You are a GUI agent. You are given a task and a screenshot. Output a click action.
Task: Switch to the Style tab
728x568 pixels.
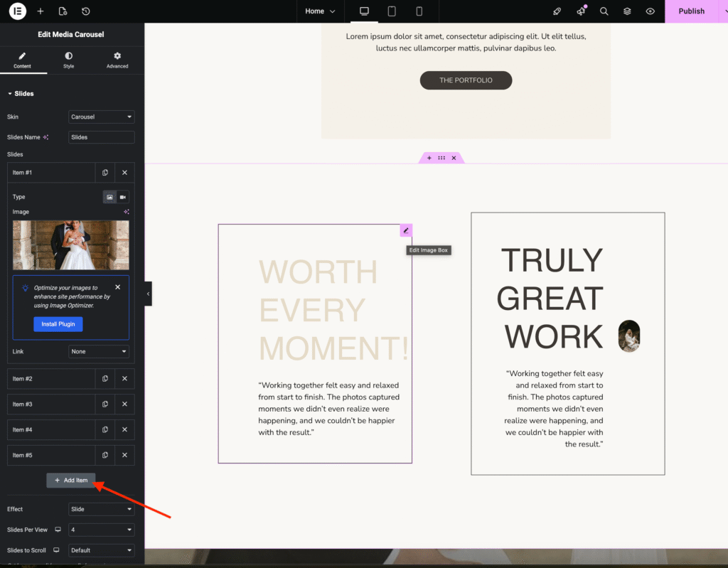pos(68,60)
